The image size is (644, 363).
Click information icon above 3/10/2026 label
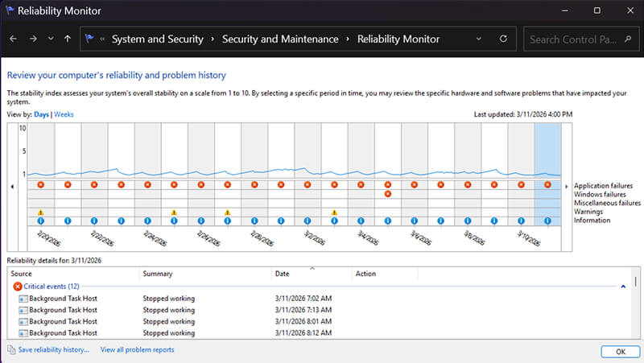[521, 221]
